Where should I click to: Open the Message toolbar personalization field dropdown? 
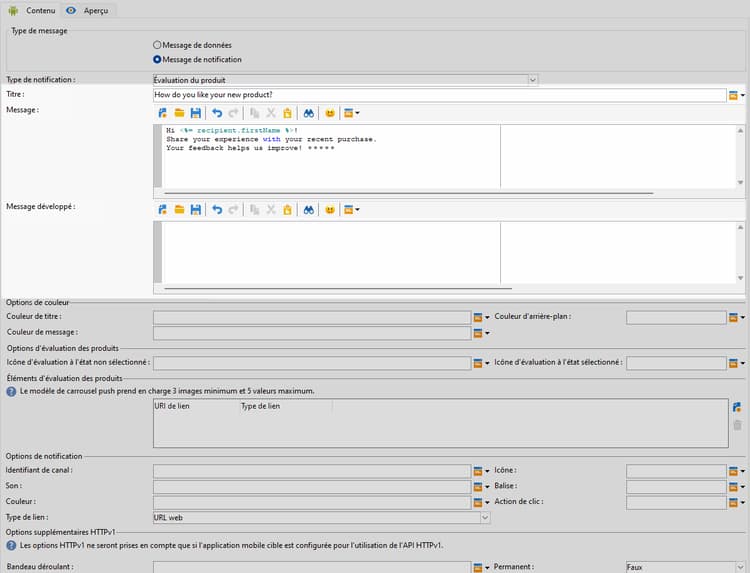click(x=352, y=113)
